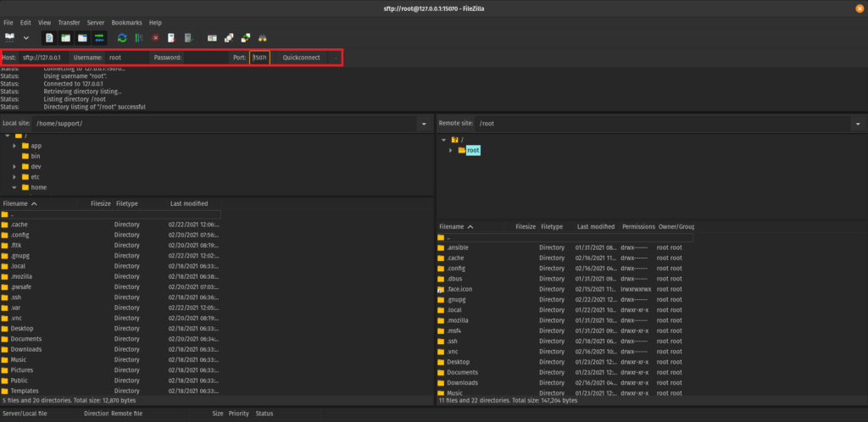Select the bin folder in local tree
Screen dimensions: 868x422
[x=36, y=156]
